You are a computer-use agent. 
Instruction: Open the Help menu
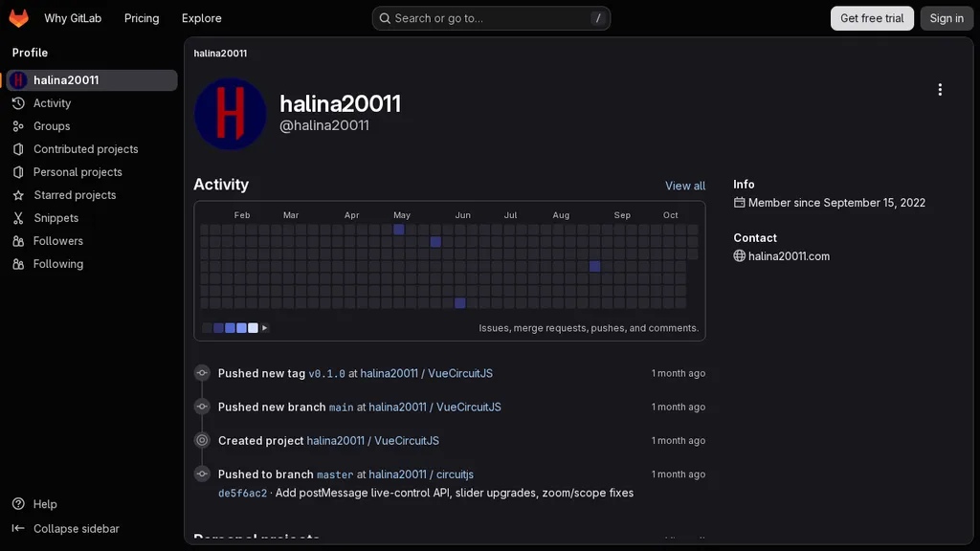coord(45,503)
